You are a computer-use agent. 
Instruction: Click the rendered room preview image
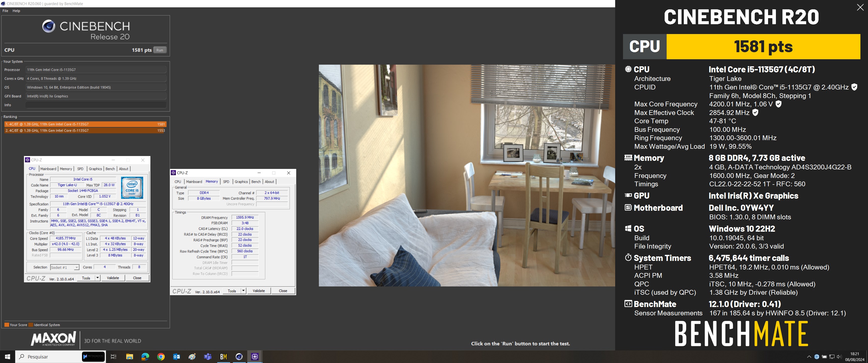pos(467,175)
